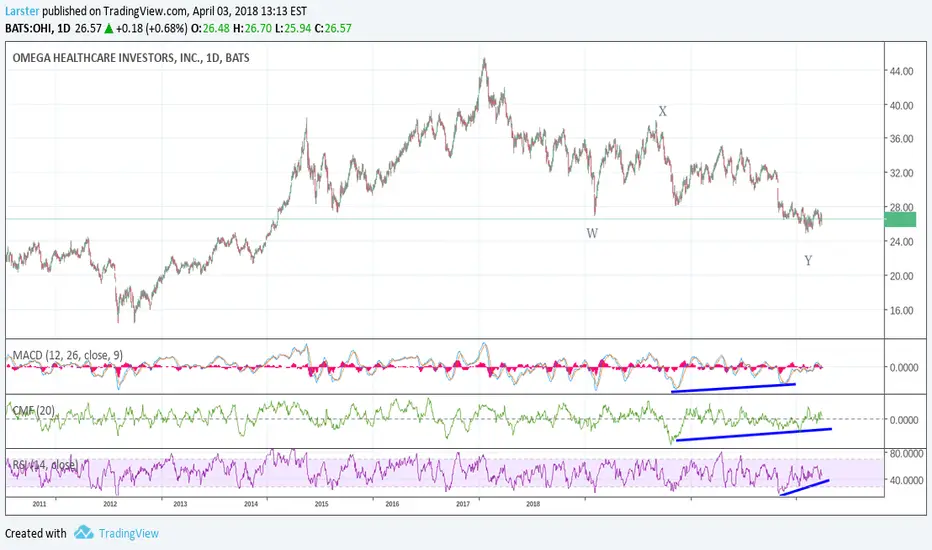Image resolution: width=932 pixels, height=550 pixels.
Task: Click the 24.00 price axis label
Action: [901, 241]
